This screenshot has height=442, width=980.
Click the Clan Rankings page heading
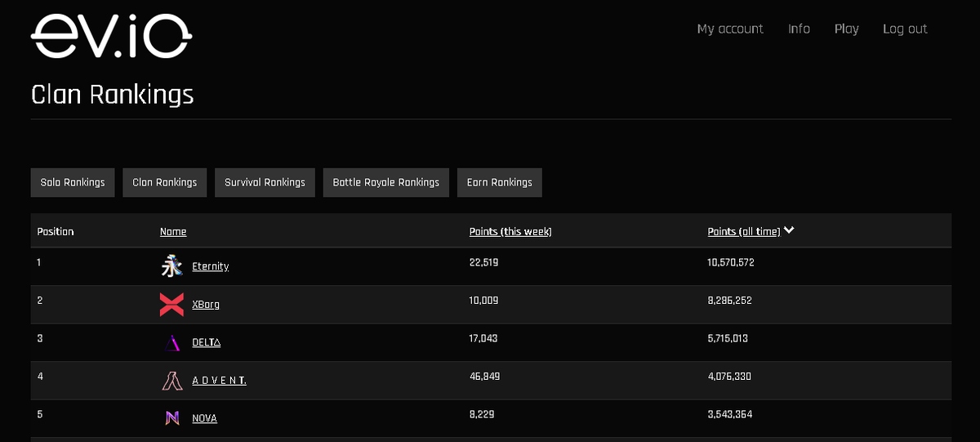pos(113,95)
